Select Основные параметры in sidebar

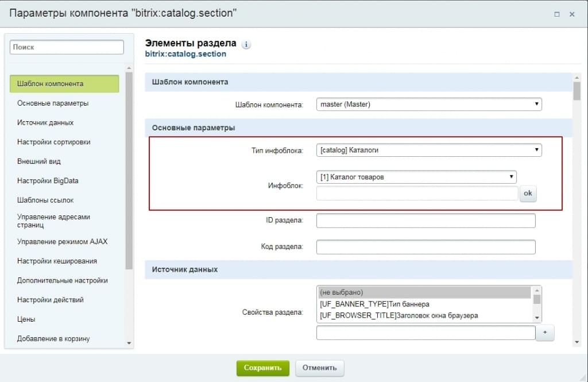(x=53, y=103)
